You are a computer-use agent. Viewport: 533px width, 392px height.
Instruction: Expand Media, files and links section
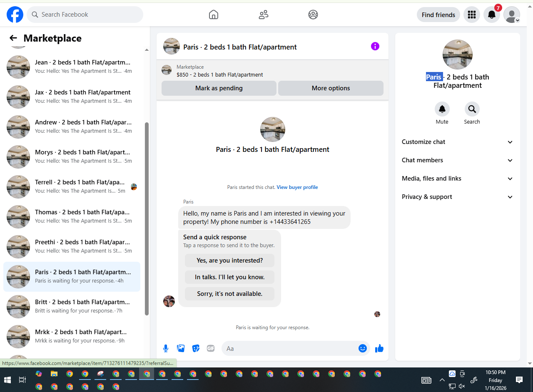coord(458,179)
